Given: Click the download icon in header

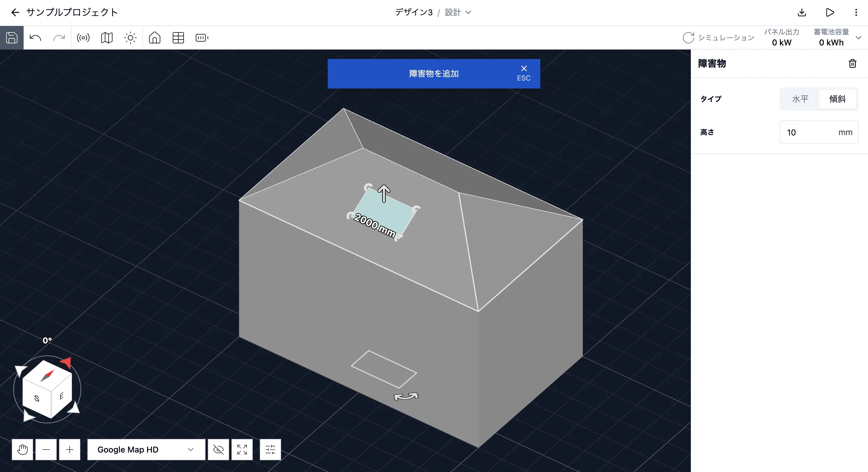Looking at the screenshot, I should pos(802,12).
